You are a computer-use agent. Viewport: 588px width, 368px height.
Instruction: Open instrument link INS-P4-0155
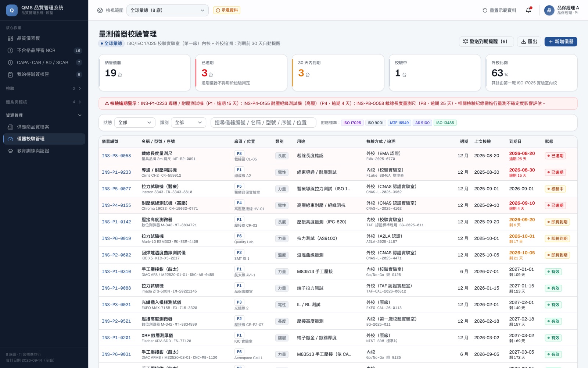[x=116, y=205]
